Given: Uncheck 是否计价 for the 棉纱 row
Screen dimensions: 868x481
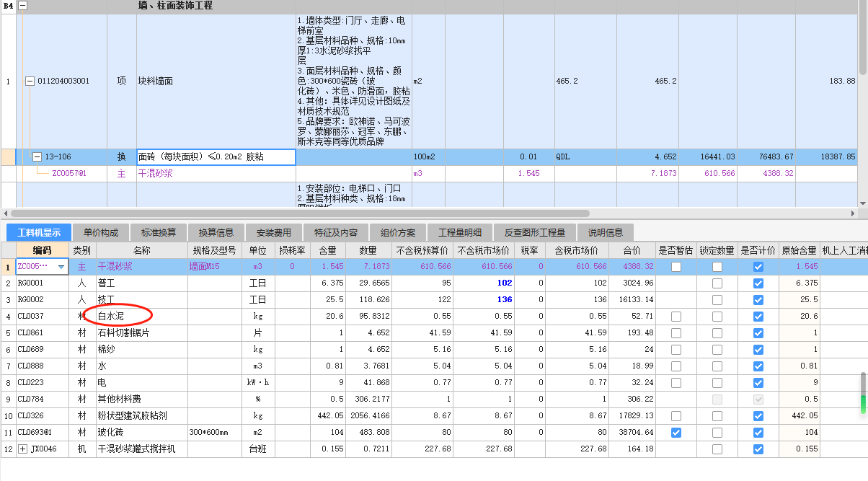Looking at the screenshot, I should (x=758, y=350).
